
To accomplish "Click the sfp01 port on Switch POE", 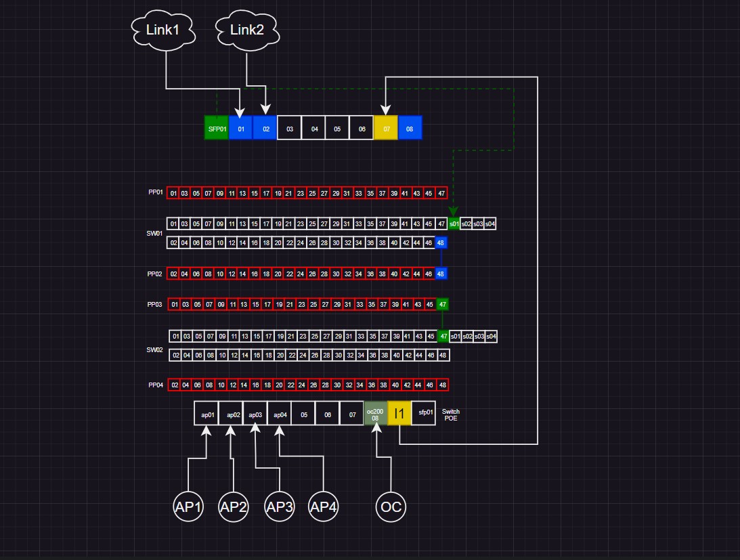I will [x=424, y=414].
